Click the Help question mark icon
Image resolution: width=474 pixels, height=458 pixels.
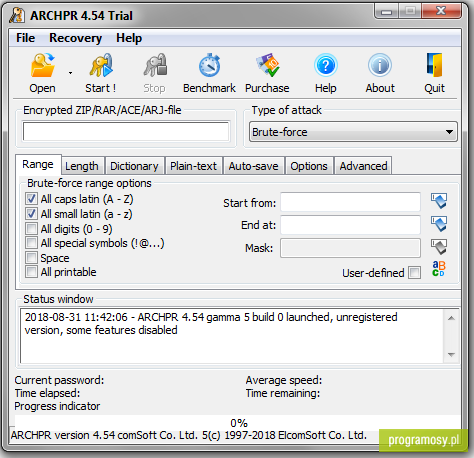pyautogui.click(x=326, y=65)
